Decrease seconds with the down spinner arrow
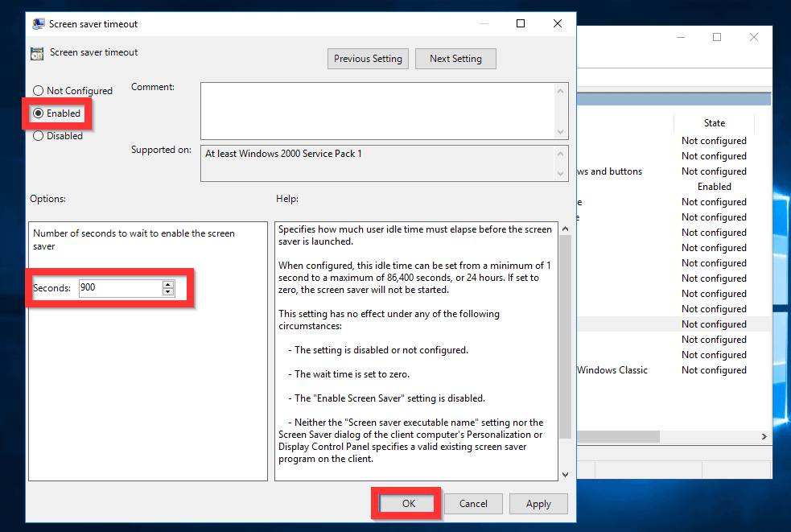This screenshot has width=791, height=532. [x=167, y=291]
